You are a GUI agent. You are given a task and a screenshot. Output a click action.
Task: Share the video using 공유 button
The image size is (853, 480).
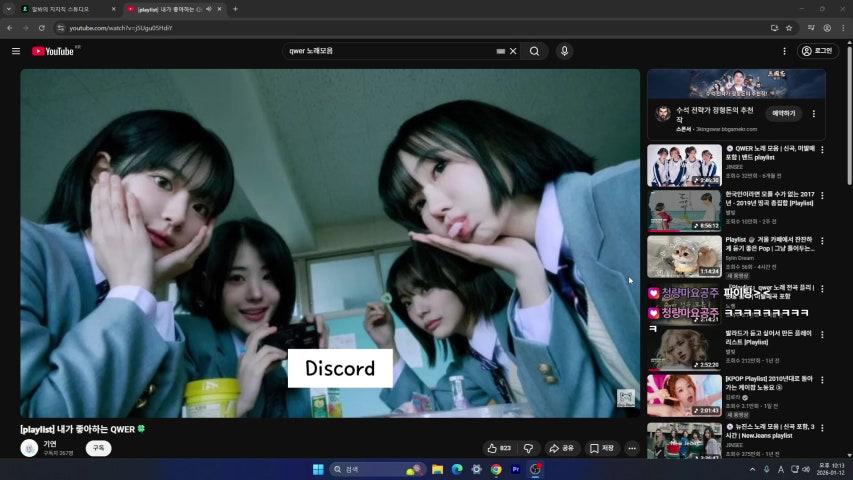[561, 449]
